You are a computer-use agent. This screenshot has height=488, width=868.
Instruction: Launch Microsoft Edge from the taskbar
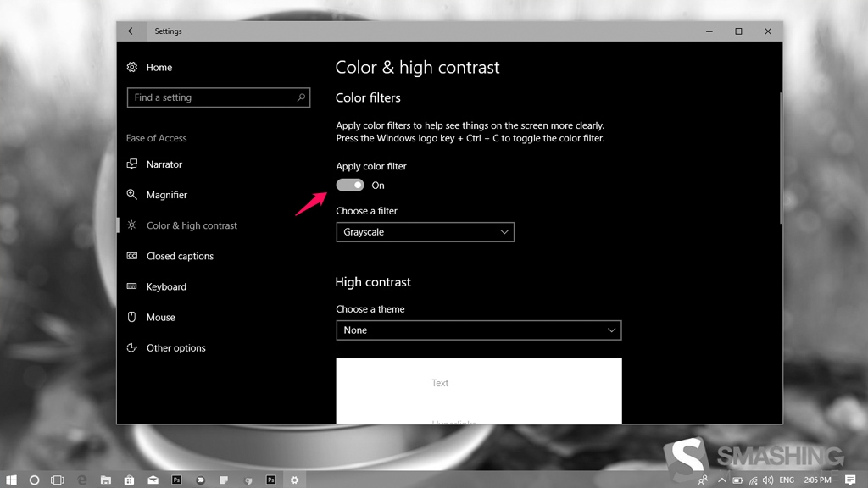pyautogui.click(x=82, y=480)
